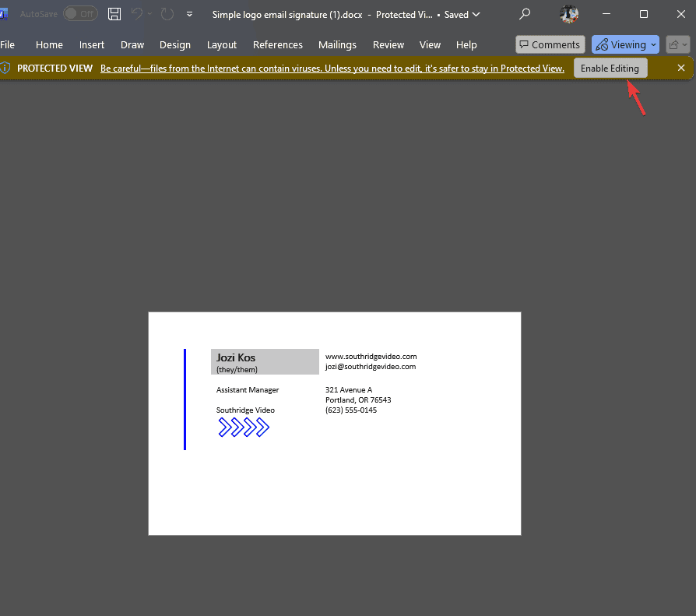Open the Saved status dropdown chevron
This screenshot has height=616, width=696.
pyautogui.click(x=476, y=15)
